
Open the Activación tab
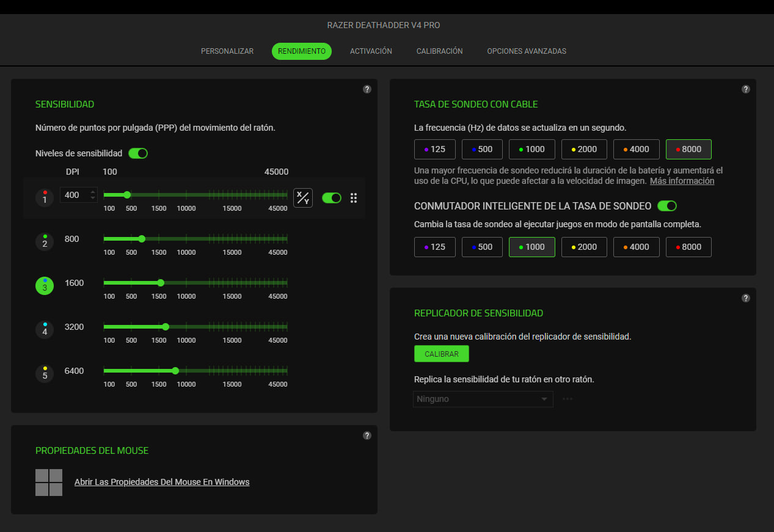(371, 51)
